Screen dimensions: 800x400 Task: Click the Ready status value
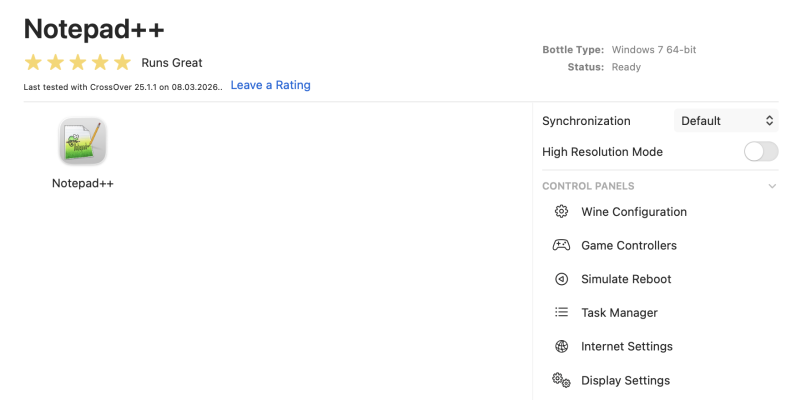click(x=626, y=67)
